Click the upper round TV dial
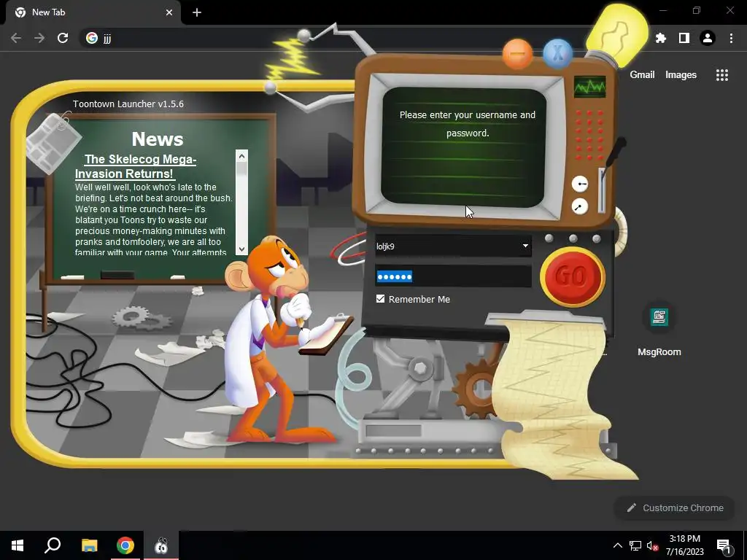 tap(580, 184)
